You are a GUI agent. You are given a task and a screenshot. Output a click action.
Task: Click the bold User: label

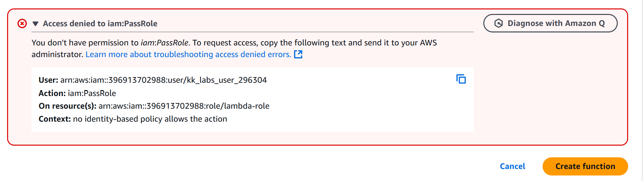click(x=48, y=80)
